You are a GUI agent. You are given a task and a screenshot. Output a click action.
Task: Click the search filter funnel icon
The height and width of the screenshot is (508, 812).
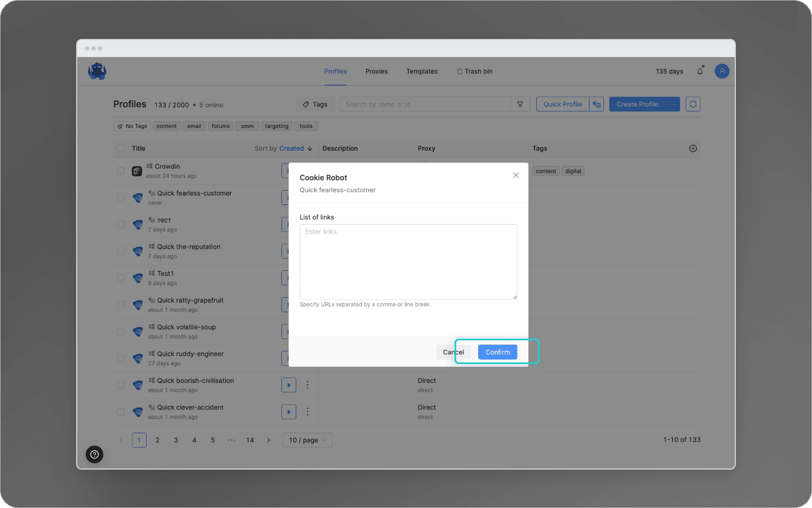[x=520, y=104]
